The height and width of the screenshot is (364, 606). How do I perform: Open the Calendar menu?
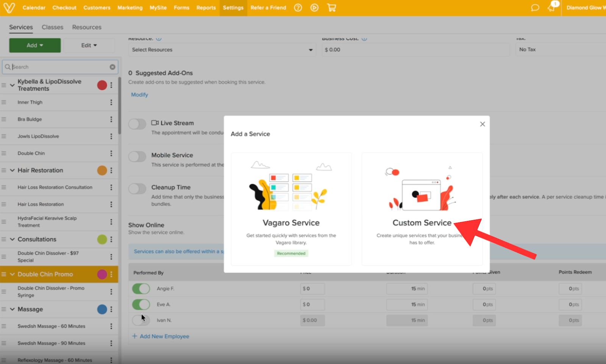[34, 8]
